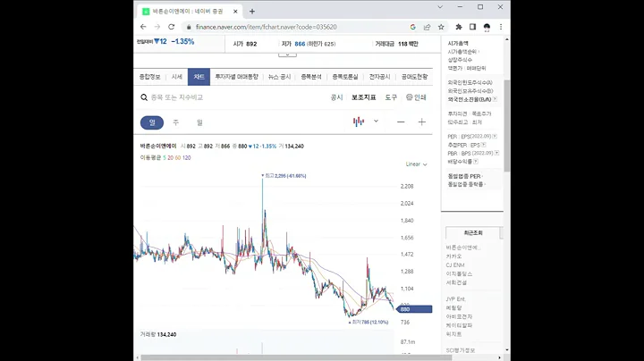Image resolution: width=644 pixels, height=361 pixels.
Task: Zoom out chart with minus icon
Action: [401, 122]
